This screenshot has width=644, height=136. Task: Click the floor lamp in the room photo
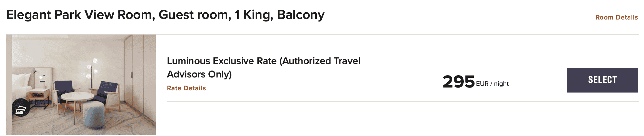92,73
